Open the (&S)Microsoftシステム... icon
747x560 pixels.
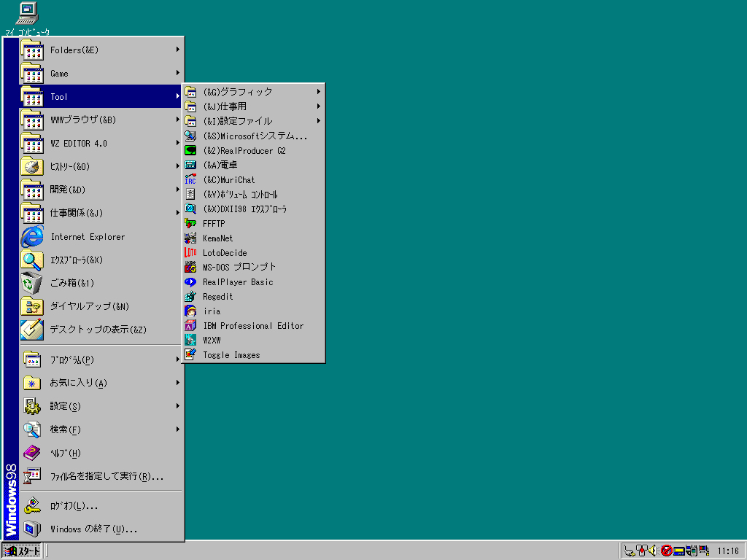(190, 136)
